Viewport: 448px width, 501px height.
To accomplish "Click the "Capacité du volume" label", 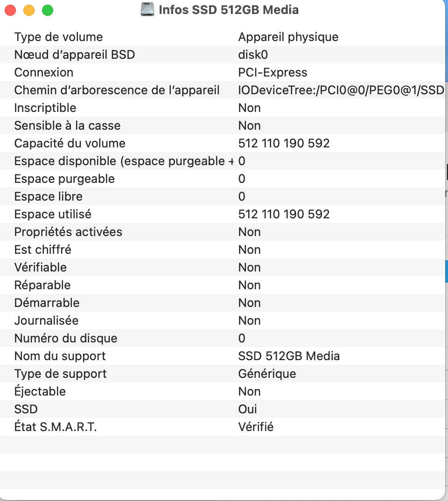I will (70, 143).
